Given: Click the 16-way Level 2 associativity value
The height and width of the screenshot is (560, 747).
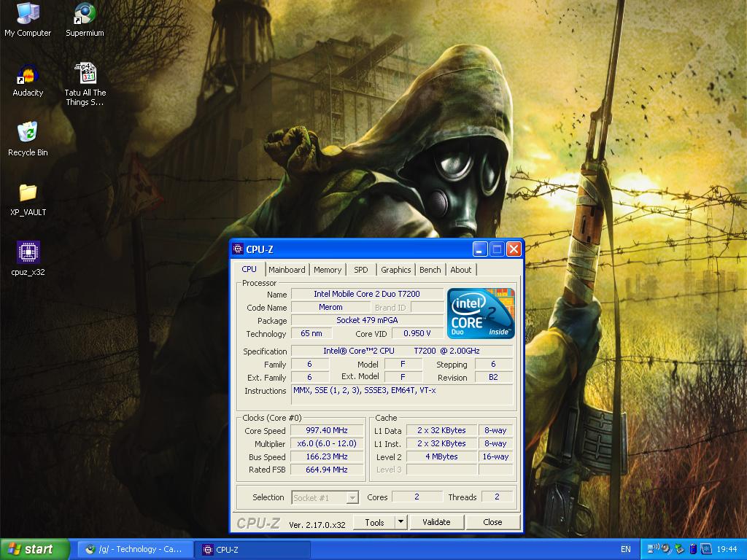Looking at the screenshot, I should pyautogui.click(x=495, y=456).
